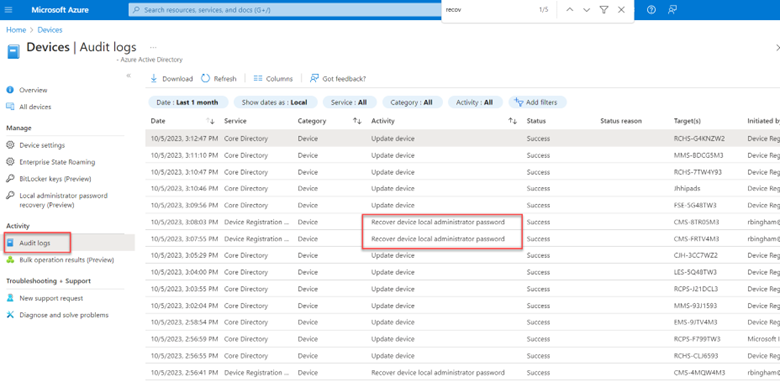This screenshot has height=382, width=780.
Task: Click the find bar filter icon
Action: coord(603,10)
